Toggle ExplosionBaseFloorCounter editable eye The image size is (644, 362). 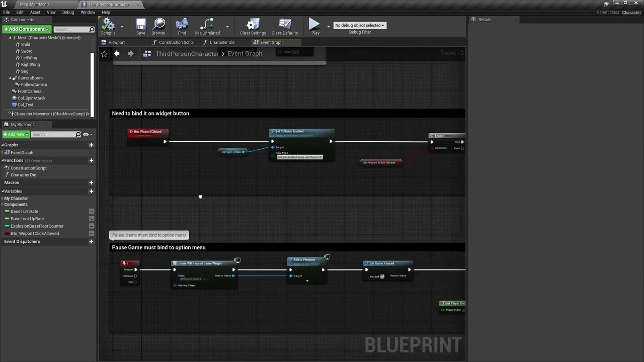[92, 226]
